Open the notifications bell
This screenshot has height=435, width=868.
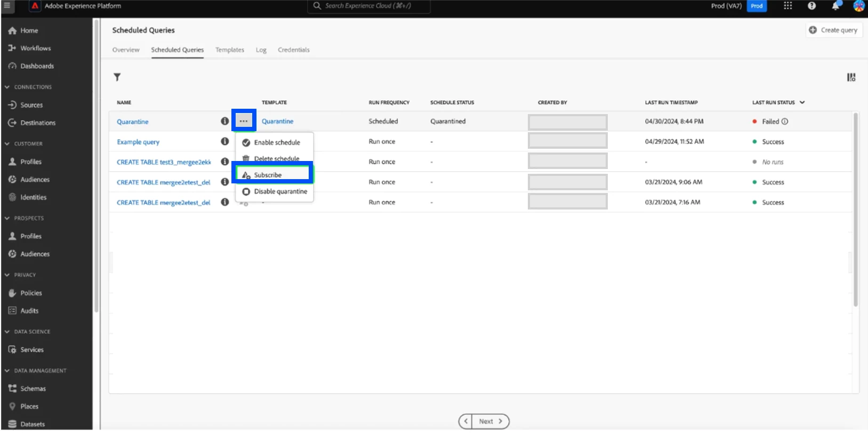click(x=835, y=6)
